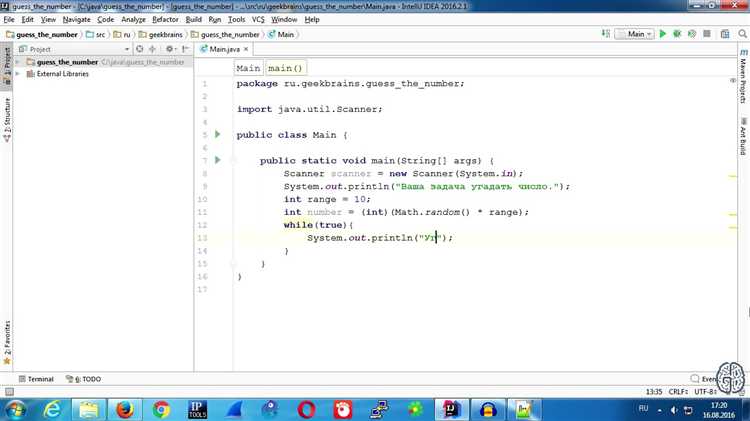
Task: Open Project Structure toolbar icon
Action: click(x=725, y=34)
